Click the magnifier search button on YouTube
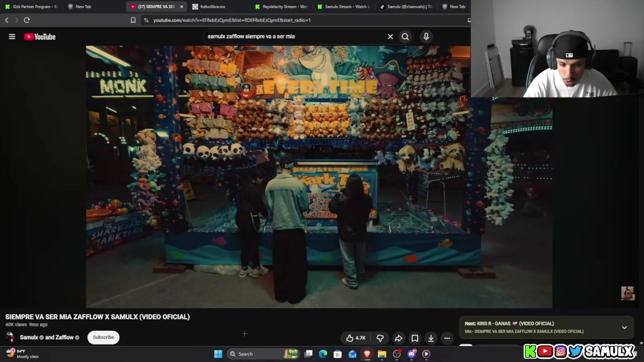Screen dimensions: 644x362 point(405,36)
